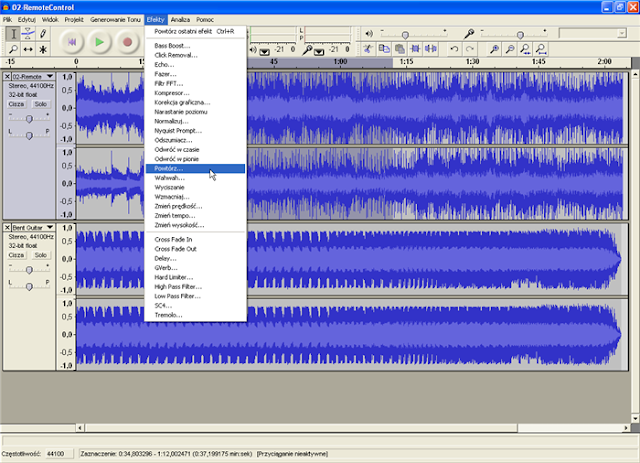Screen dimensions: 640x463
Task: Pick the Time Shift tool
Action: point(27,49)
